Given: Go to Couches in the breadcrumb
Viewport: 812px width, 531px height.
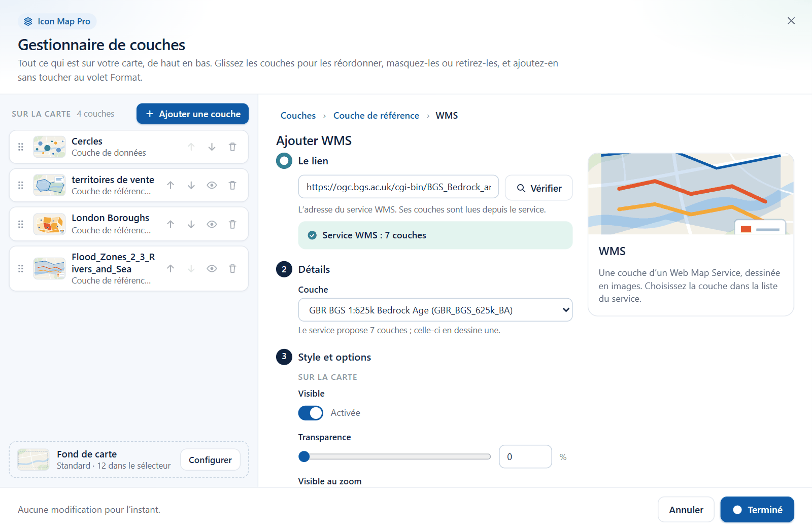Looking at the screenshot, I should tap(298, 116).
